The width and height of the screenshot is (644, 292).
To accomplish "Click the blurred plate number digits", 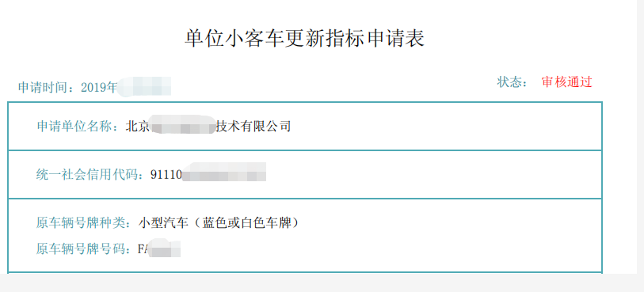I will [x=165, y=248].
